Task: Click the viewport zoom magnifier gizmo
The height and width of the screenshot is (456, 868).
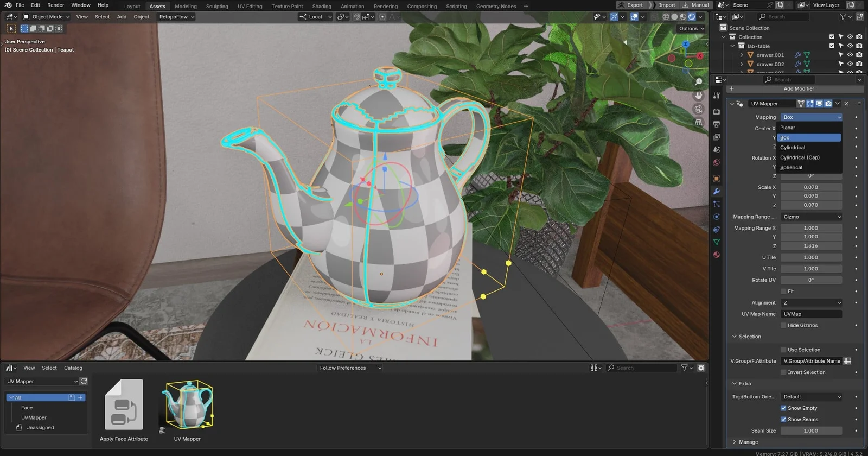Action: pyautogui.click(x=699, y=82)
